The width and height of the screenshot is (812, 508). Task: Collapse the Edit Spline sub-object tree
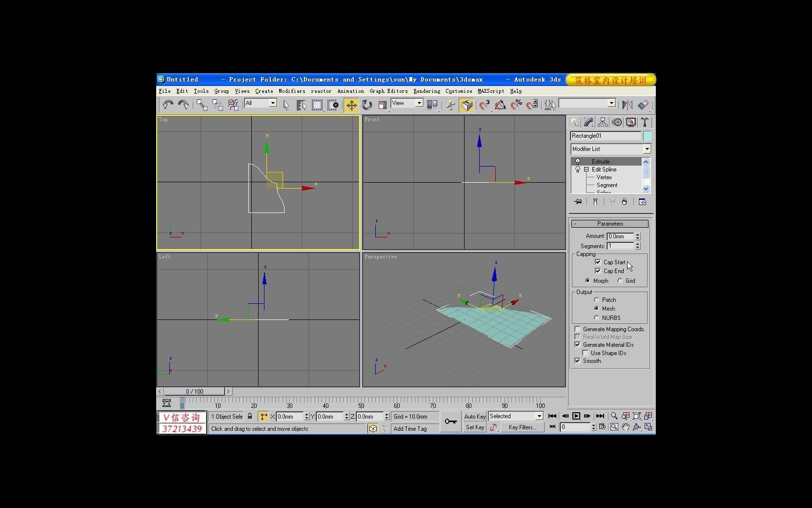click(x=587, y=169)
